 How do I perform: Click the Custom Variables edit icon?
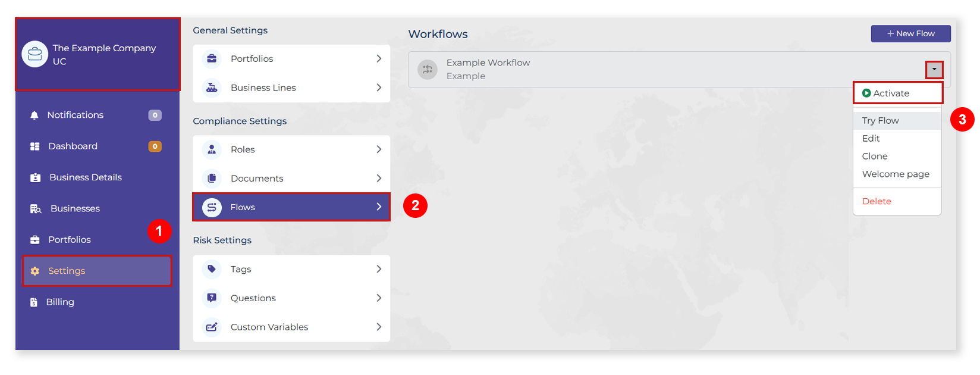212,327
